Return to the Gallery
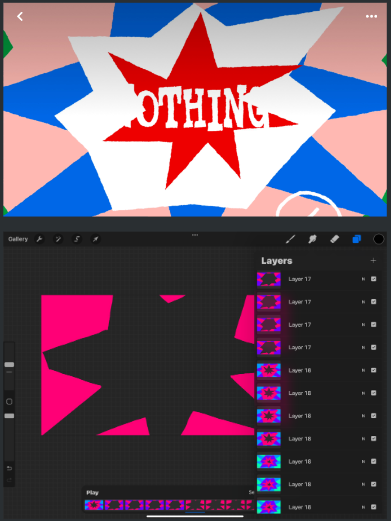This screenshot has height=521, width=391. click(18, 239)
